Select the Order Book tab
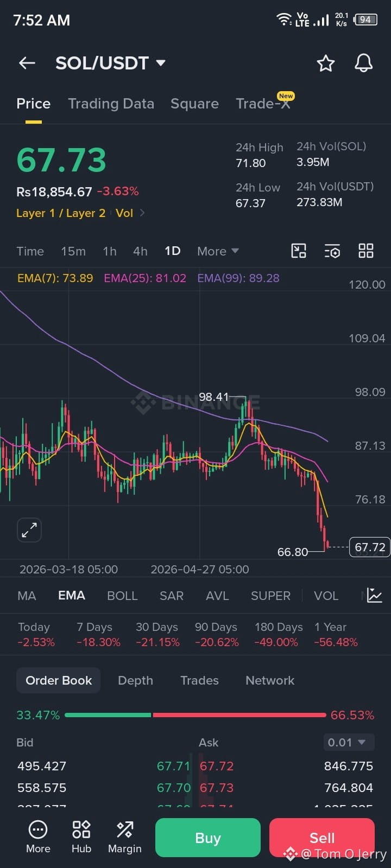 pos(59,680)
